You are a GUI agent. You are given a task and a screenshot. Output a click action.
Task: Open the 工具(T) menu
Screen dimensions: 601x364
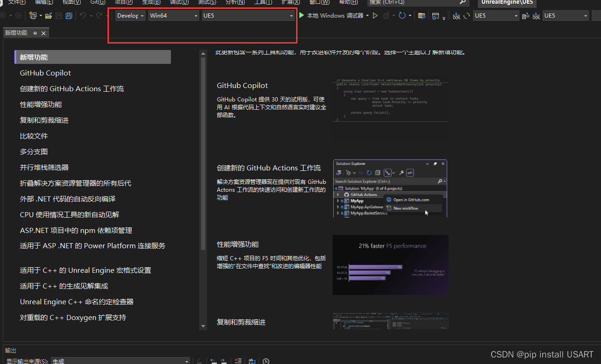pos(263,2)
